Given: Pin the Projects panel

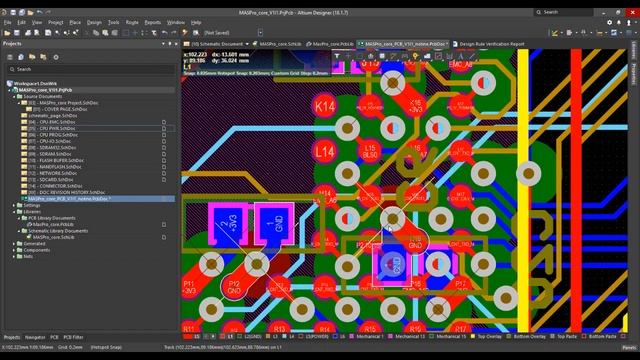Looking at the screenshot, I should coord(170,44).
